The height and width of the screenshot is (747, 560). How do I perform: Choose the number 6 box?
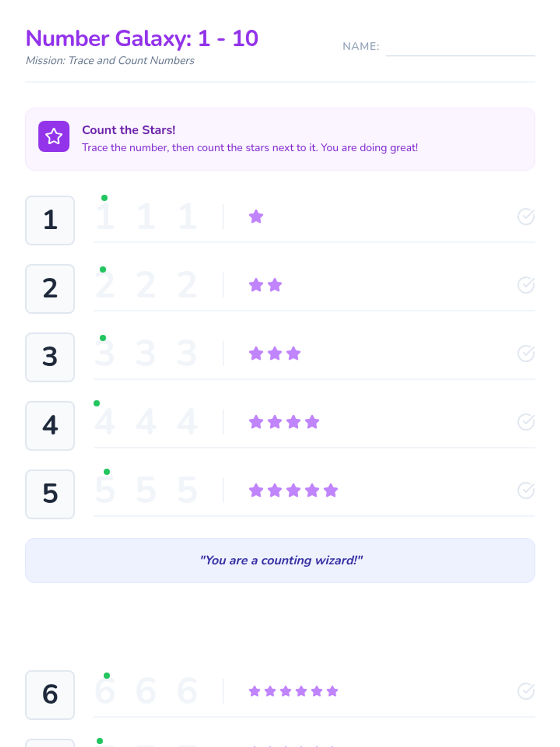50,695
